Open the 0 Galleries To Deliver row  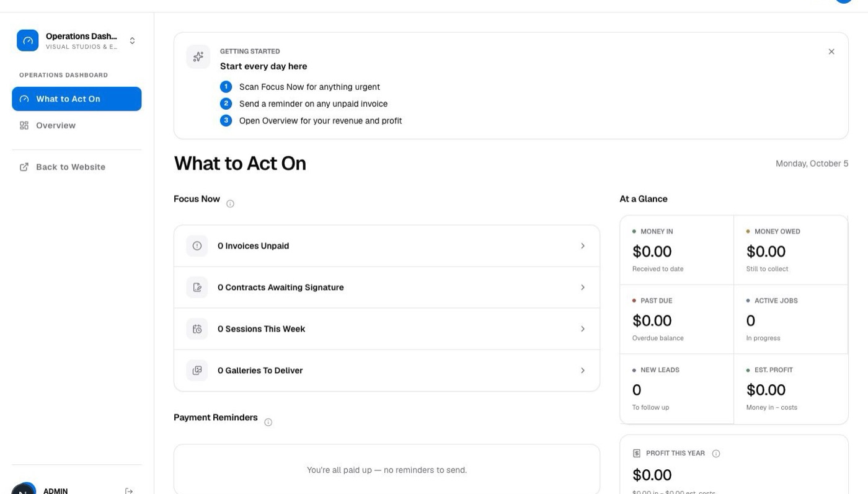pyautogui.click(x=387, y=371)
